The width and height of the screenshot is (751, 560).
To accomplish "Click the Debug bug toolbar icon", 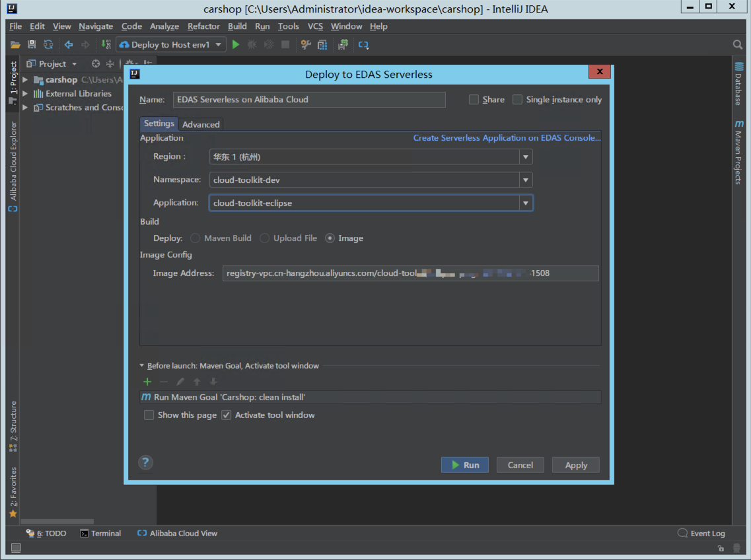I will click(x=252, y=44).
